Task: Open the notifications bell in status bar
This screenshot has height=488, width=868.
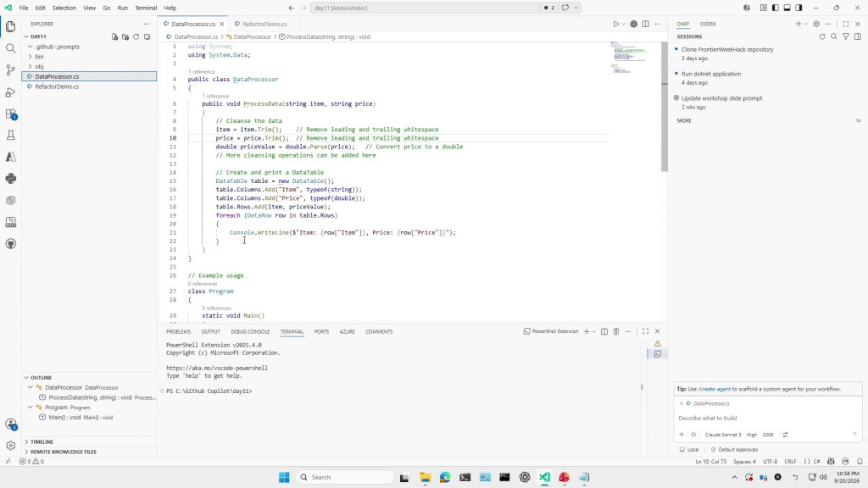Action: pyautogui.click(x=860, y=462)
